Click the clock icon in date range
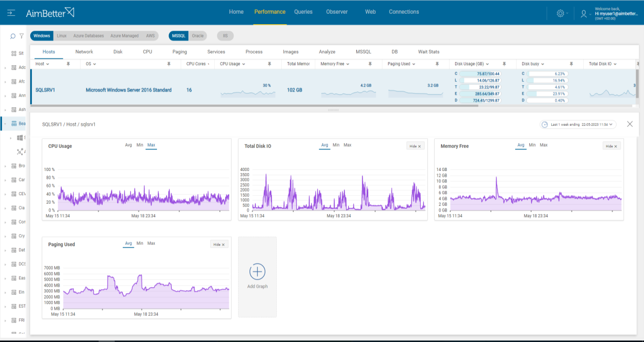 [545, 124]
